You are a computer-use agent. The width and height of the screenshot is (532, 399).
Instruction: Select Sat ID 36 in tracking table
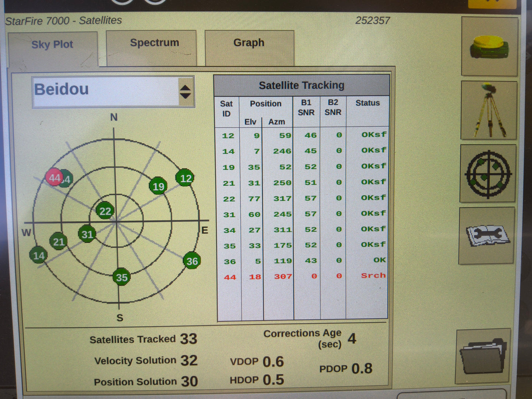click(230, 262)
